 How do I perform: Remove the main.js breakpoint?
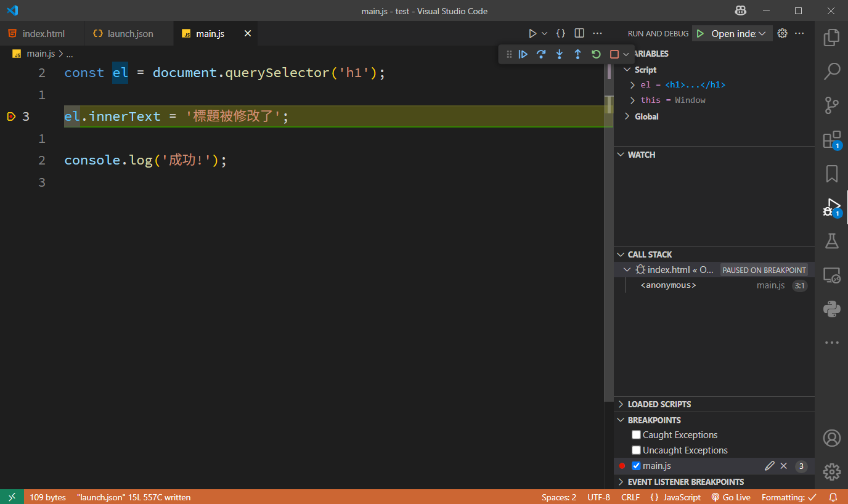point(784,466)
